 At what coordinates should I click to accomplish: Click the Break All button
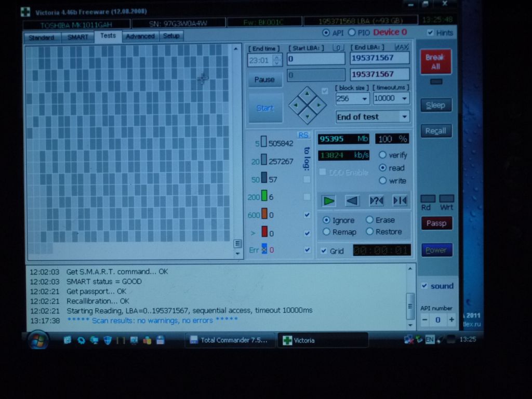click(x=436, y=62)
